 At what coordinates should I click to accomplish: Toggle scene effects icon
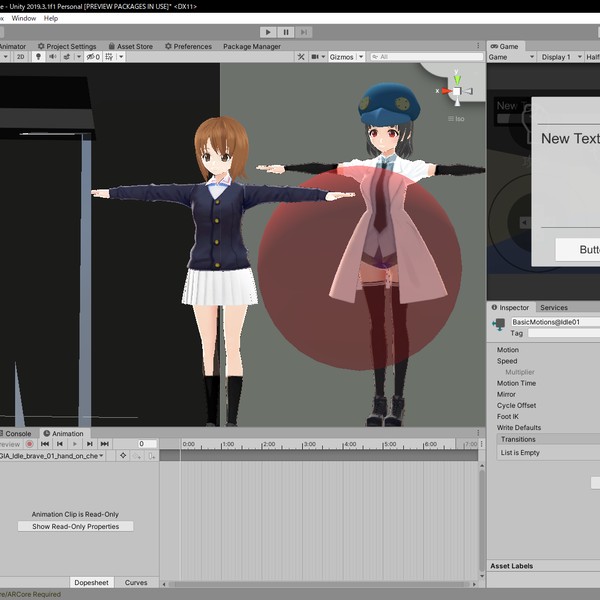tap(67, 57)
